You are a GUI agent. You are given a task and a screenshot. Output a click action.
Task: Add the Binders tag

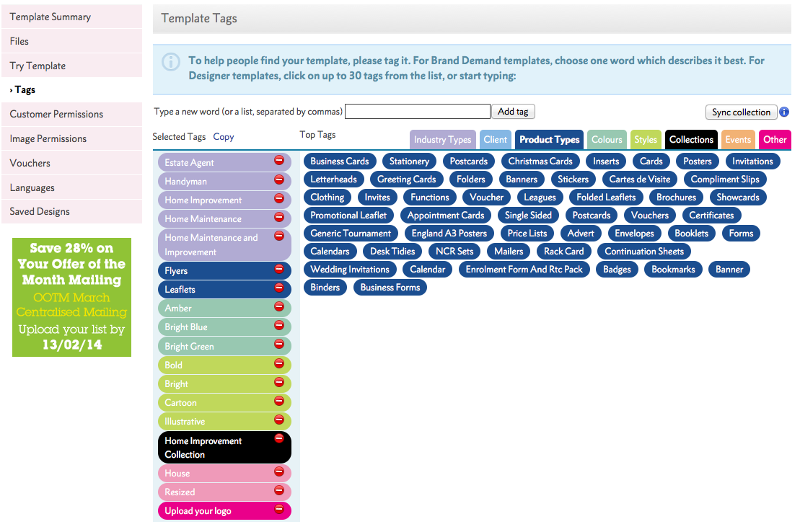point(325,287)
